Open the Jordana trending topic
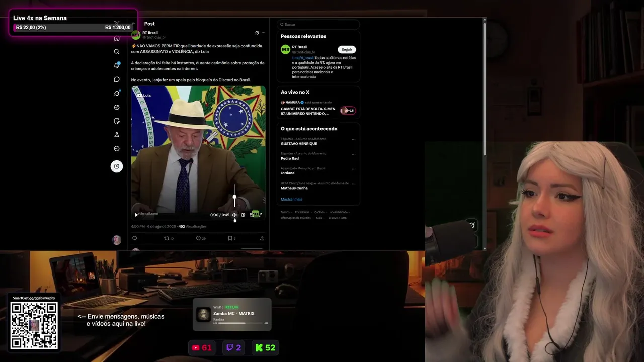644x362 pixels. pyautogui.click(x=287, y=173)
